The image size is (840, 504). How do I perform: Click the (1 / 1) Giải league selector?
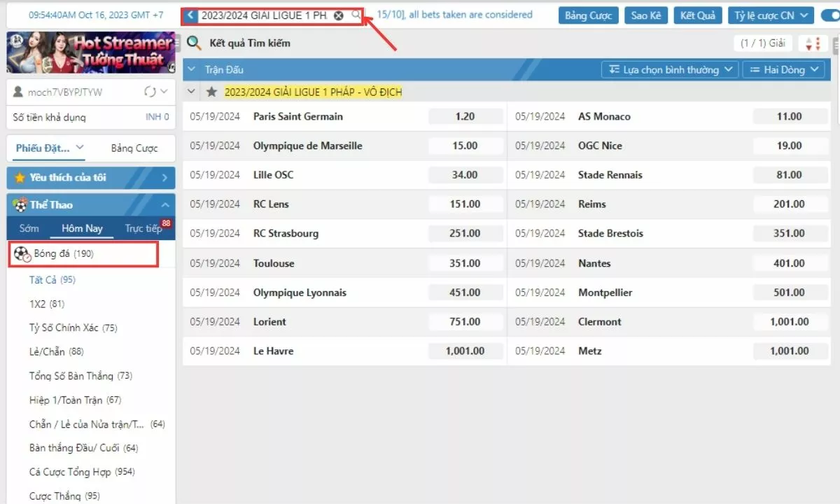click(x=762, y=43)
